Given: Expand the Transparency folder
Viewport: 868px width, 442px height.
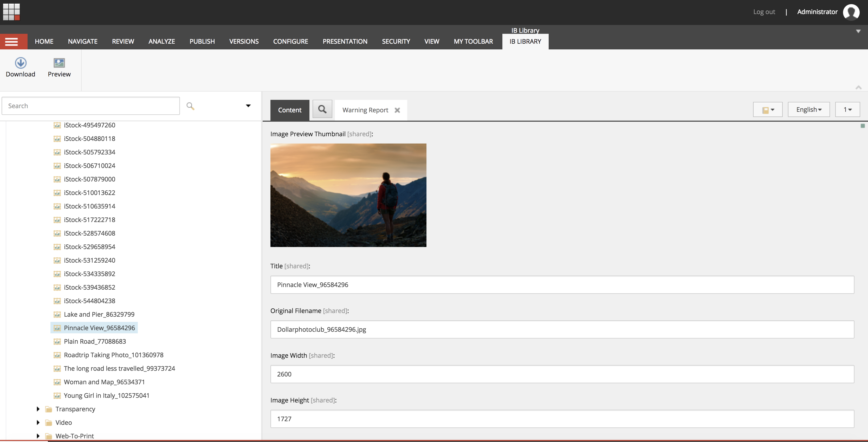Looking at the screenshot, I should coord(38,409).
